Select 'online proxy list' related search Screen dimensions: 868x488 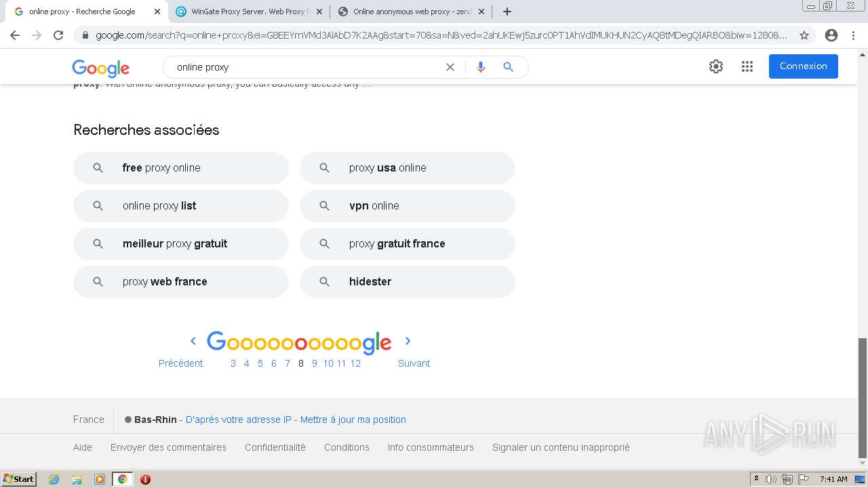tap(181, 206)
